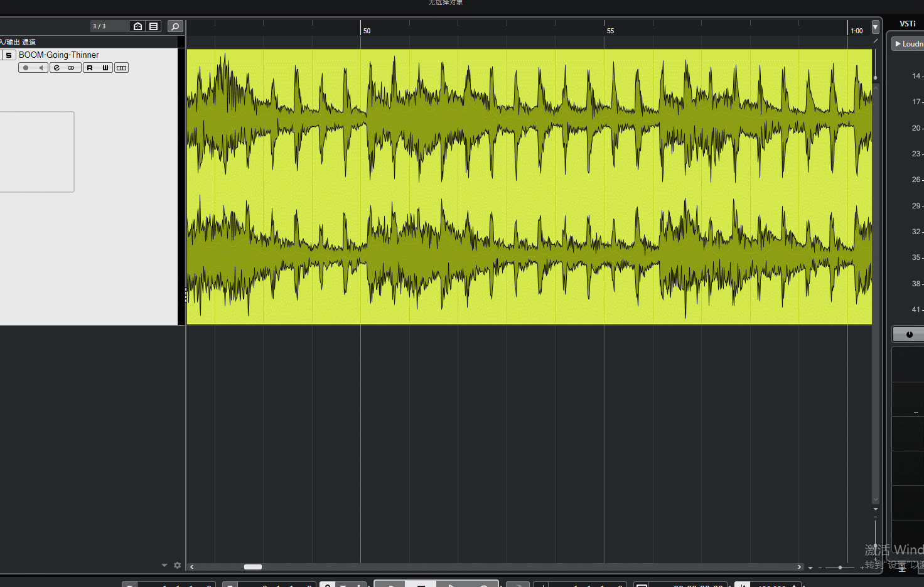Select the 输入/输出 通道 folder row
924x587 pixels.
pos(89,42)
